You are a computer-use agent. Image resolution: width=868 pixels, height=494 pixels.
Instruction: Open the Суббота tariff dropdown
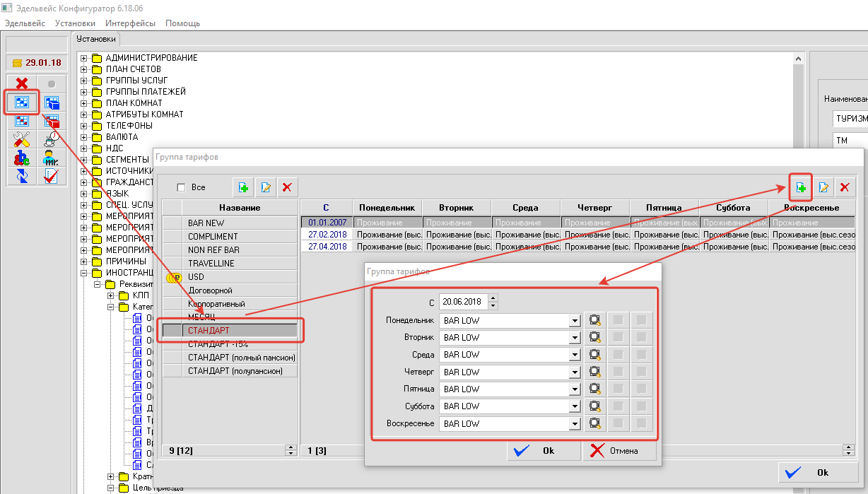[574, 406]
